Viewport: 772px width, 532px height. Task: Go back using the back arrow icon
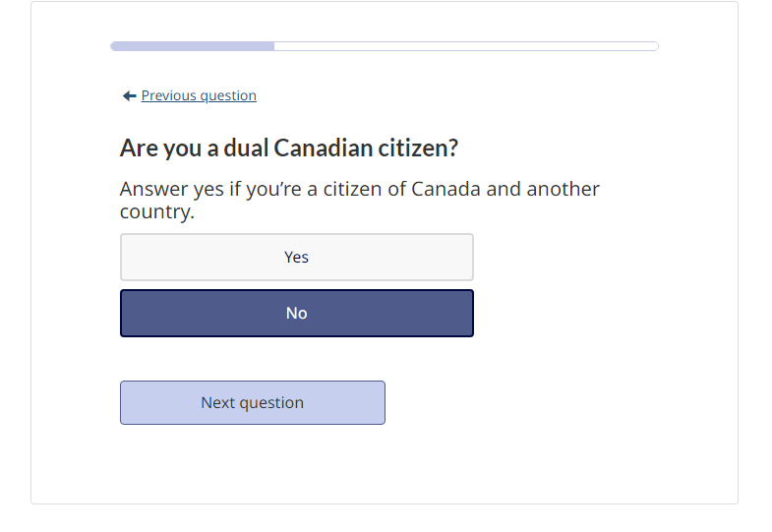[x=129, y=96]
